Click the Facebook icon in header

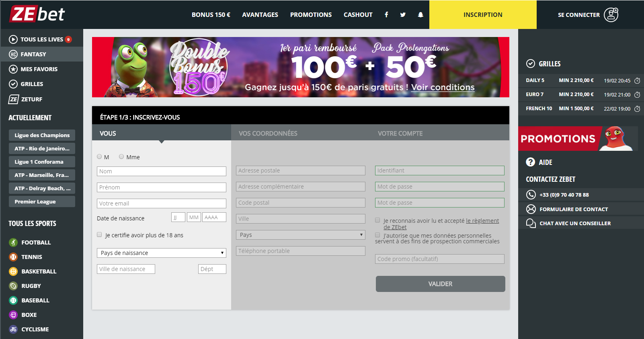pos(386,15)
